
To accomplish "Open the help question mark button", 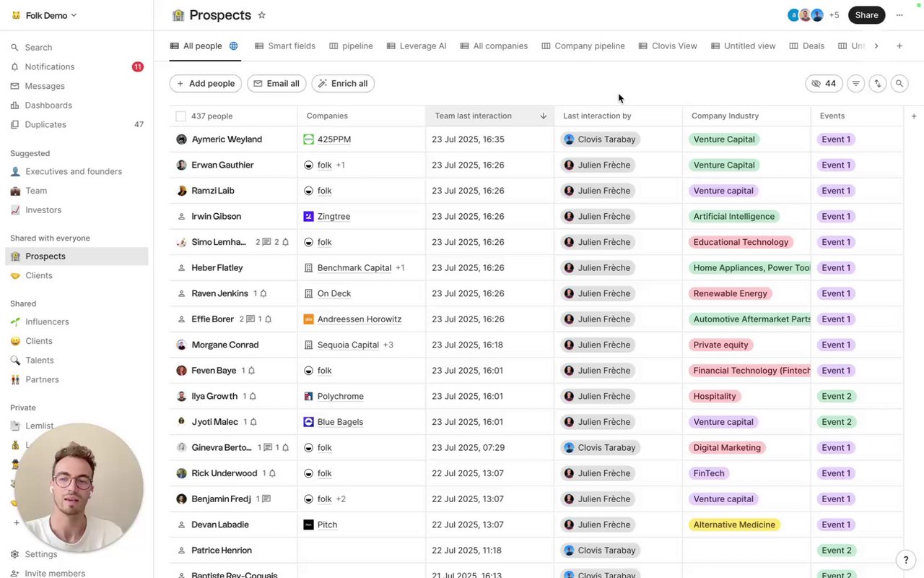I will 906,560.
